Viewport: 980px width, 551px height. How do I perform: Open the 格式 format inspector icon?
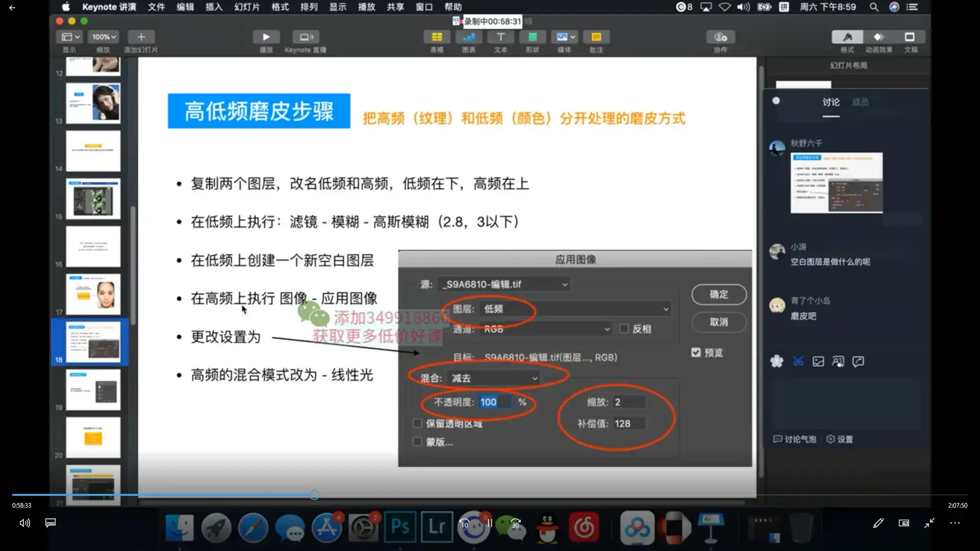point(847,41)
